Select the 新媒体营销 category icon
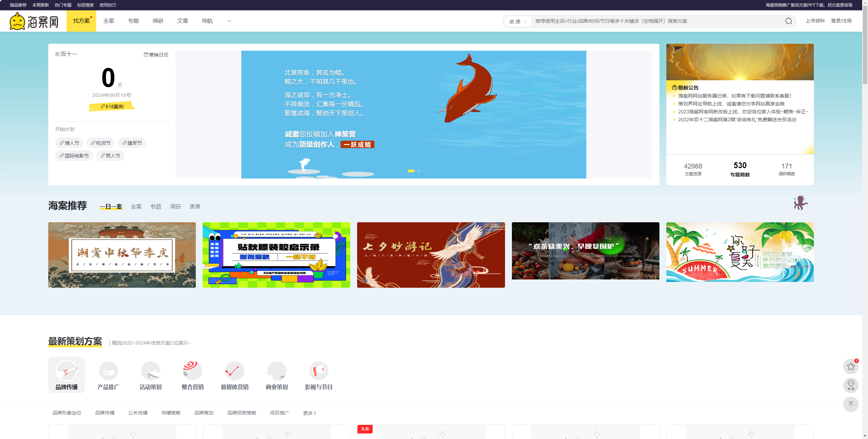 (x=234, y=371)
